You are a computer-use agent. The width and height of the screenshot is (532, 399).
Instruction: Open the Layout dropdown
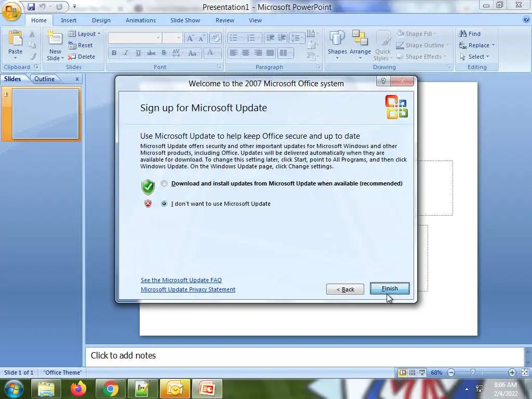(85, 34)
